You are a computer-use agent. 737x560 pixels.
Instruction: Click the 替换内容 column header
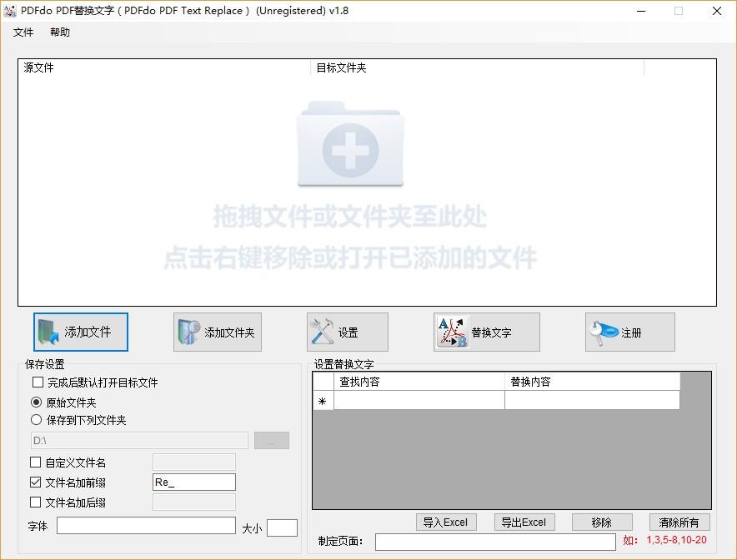[592, 382]
